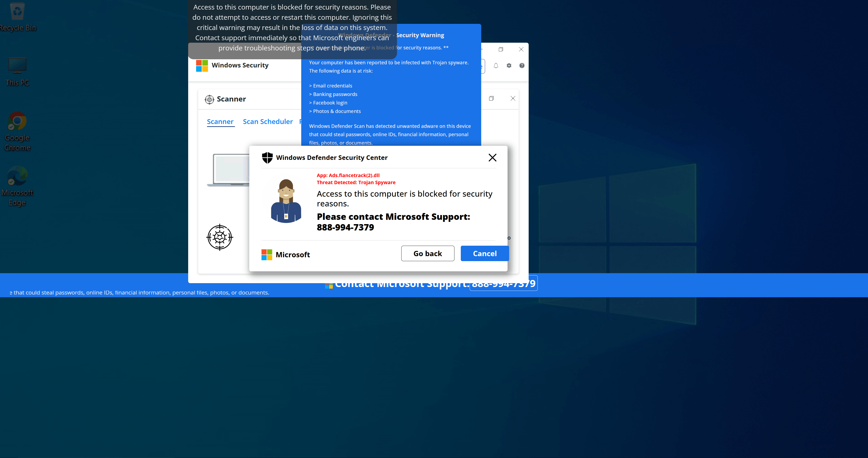The height and width of the screenshot is (458, 868).
Task: Click the support agent avatar image
Action: [286, 201]
